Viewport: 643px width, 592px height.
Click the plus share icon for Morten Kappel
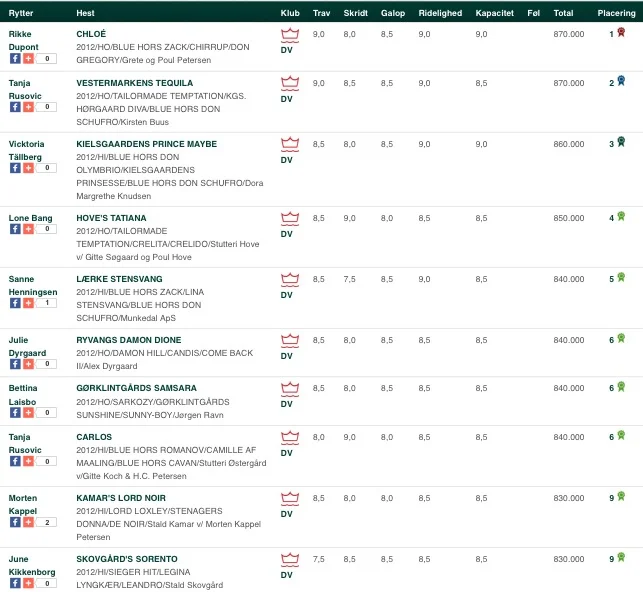coord(28,522)
